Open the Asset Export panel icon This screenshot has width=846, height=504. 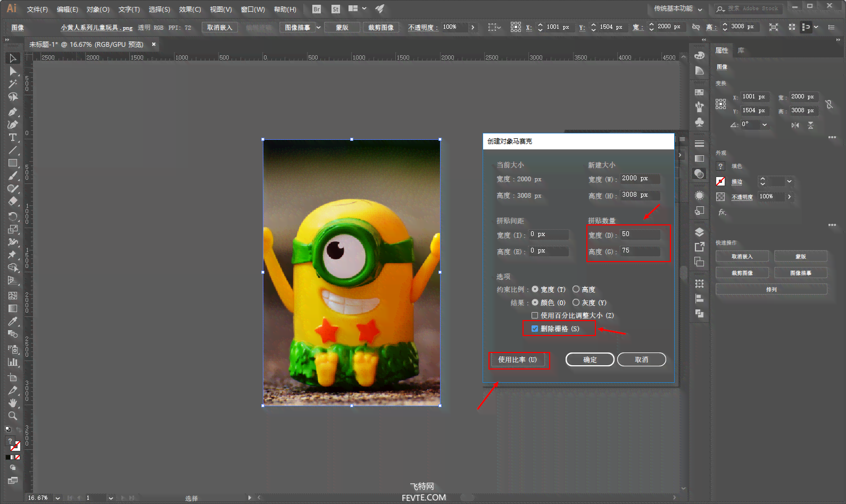tap(699, 247)
